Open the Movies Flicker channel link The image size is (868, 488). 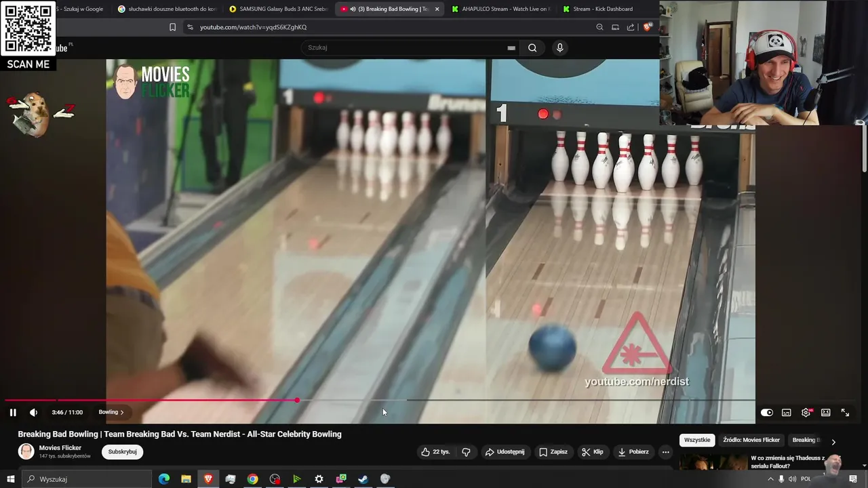(60, 448)
